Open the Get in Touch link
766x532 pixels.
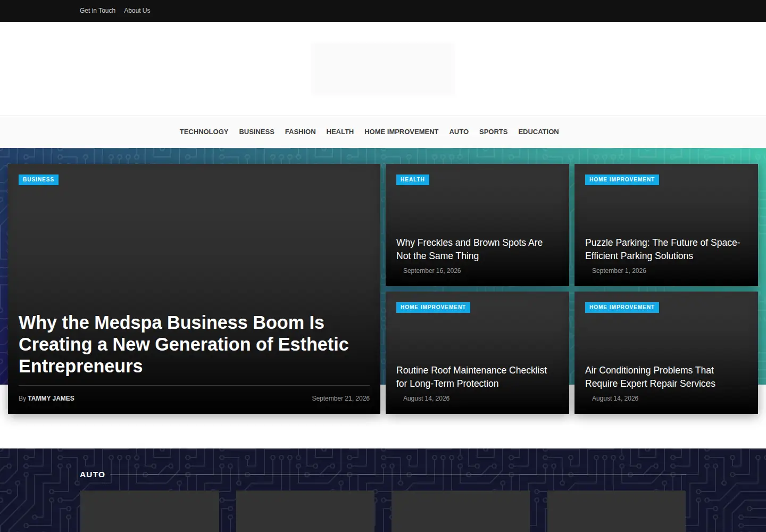coord(97,11)
